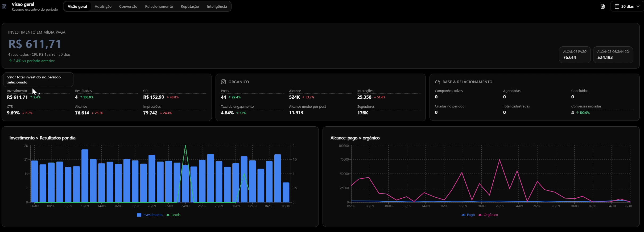Click the Posts value 44
The image size is (644, 232).
pos(224,97)
